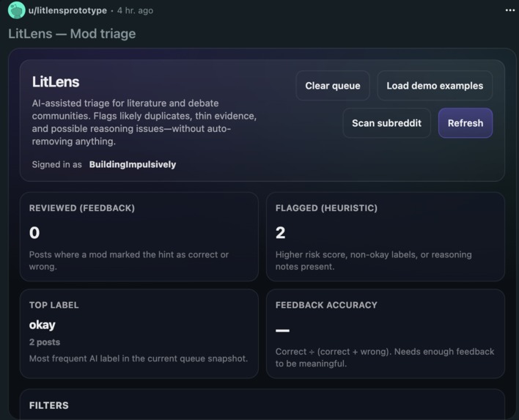Click the 'okay' top label value

point(42,325)
